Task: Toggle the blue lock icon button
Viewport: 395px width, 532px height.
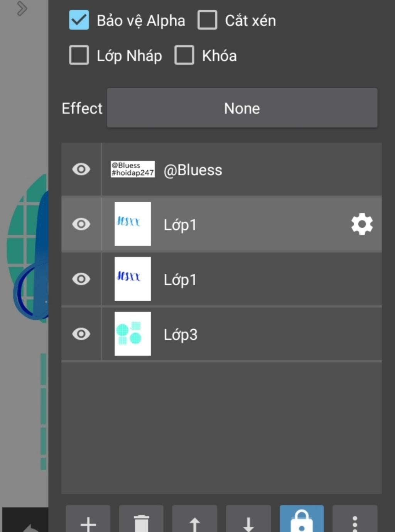Action: [x=302, y=520]
